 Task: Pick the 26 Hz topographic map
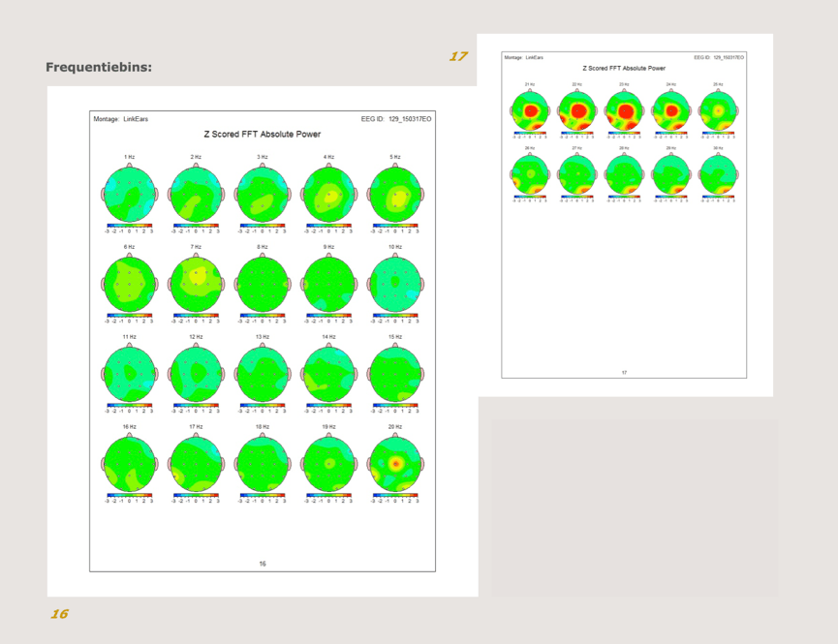pyautogui.click(x=530, y=174)
